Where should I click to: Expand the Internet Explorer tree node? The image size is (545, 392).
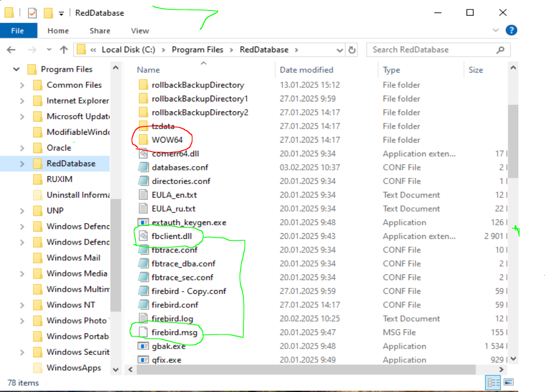coord(22,101)
